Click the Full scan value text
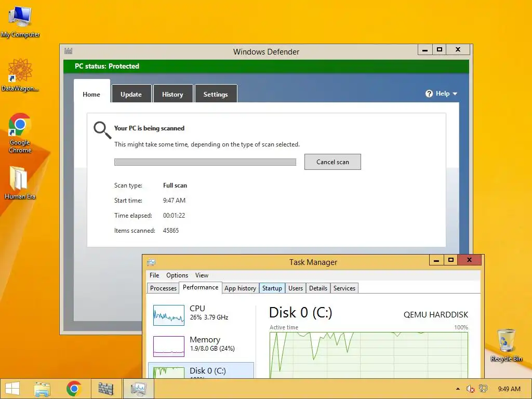The height and width of the screenshot is (399, 532). (x=175, y=185)
